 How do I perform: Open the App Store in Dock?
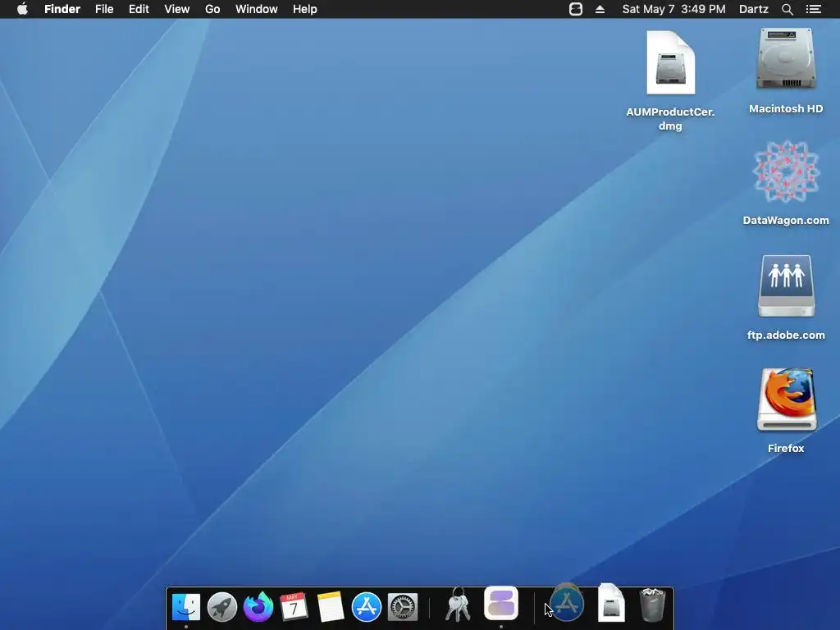click(367, 607)
